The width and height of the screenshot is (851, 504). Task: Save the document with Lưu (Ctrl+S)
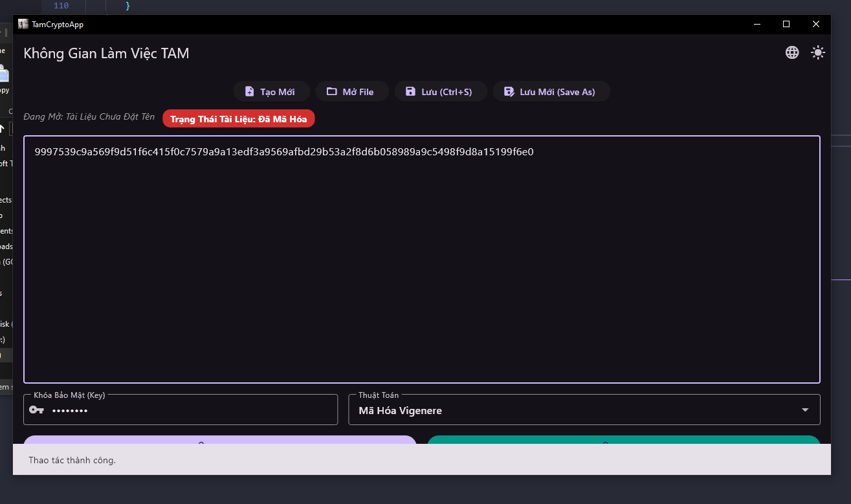click(x=441, y=92)
